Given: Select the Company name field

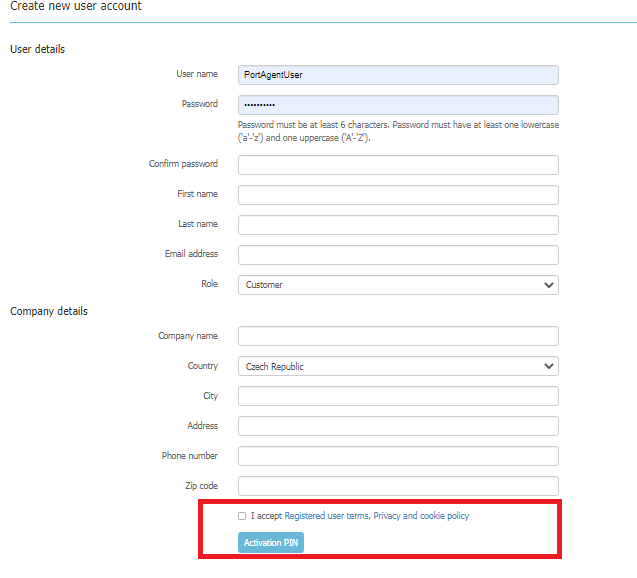Looking at the screenshot, I should 398,336.
